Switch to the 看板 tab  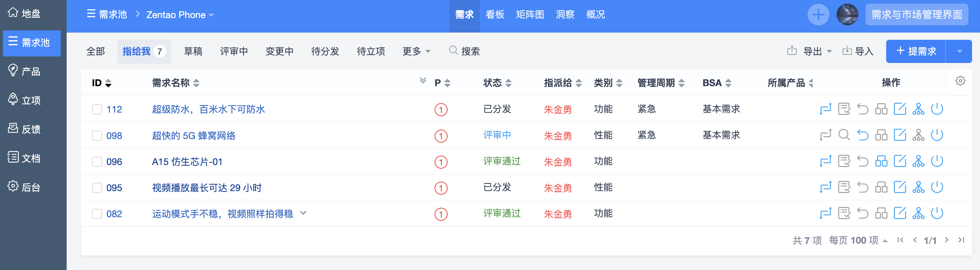495,15
